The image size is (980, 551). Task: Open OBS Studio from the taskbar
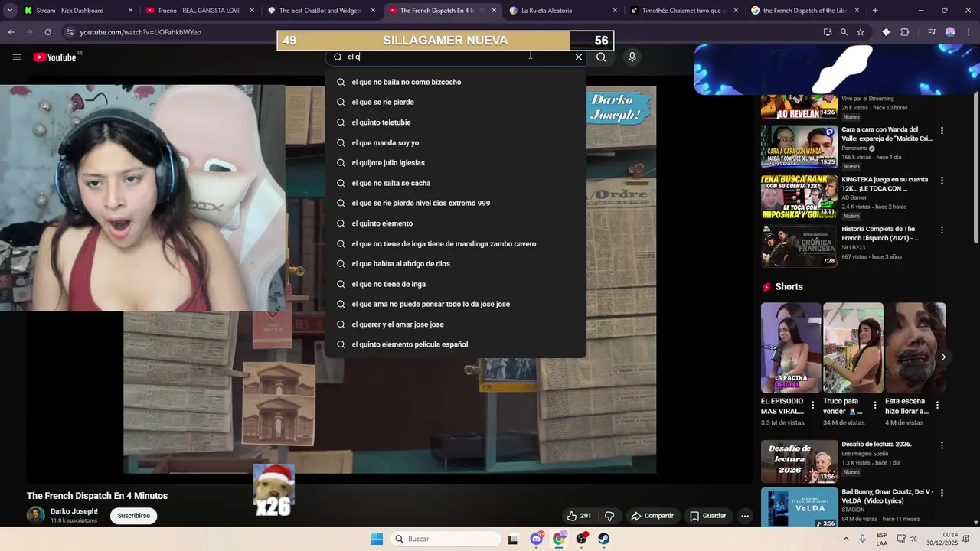click(x=581, y=539)
